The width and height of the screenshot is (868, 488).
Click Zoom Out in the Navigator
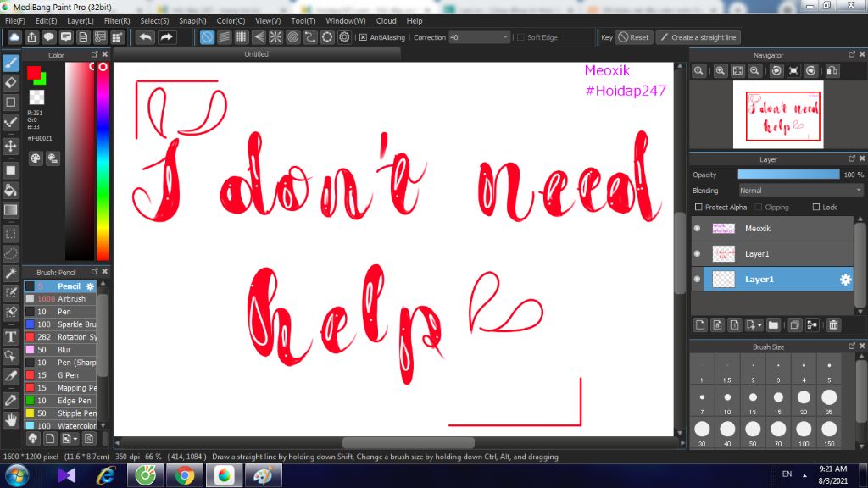point(754,71)
